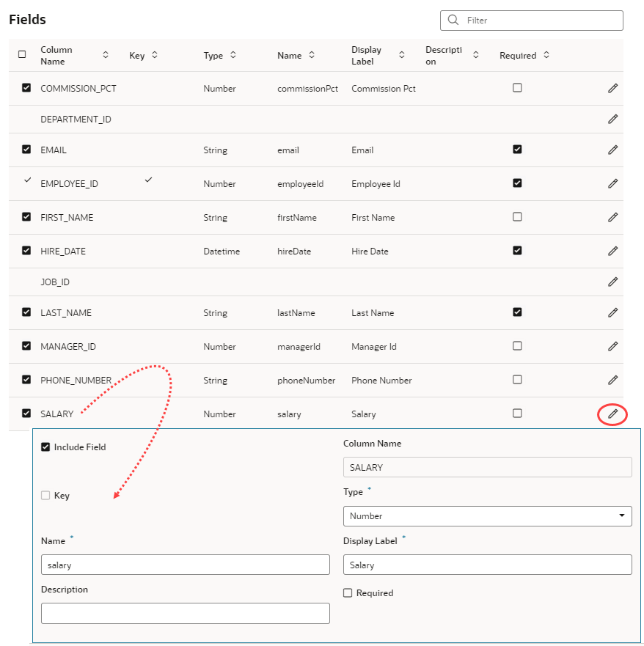The image size is (644, 646).
Task: Edit the SALARY field row
Action: 612,414
